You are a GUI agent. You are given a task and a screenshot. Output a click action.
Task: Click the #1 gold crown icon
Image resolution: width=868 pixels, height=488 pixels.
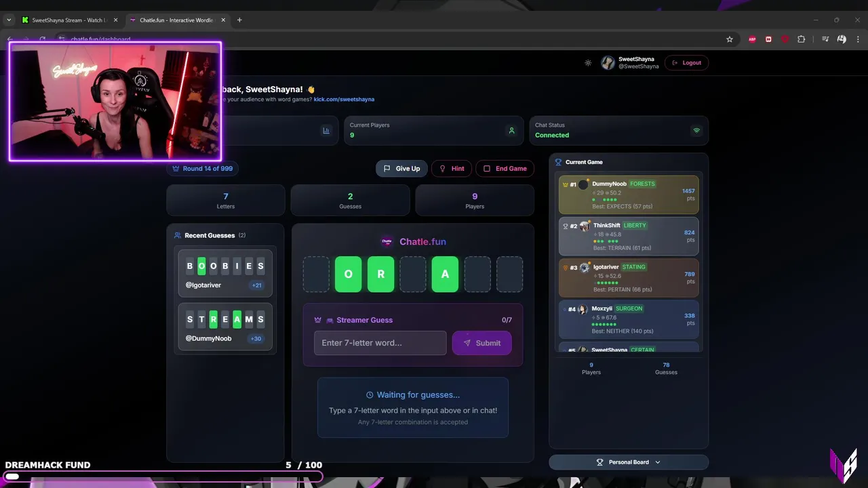tap(566, 184)
